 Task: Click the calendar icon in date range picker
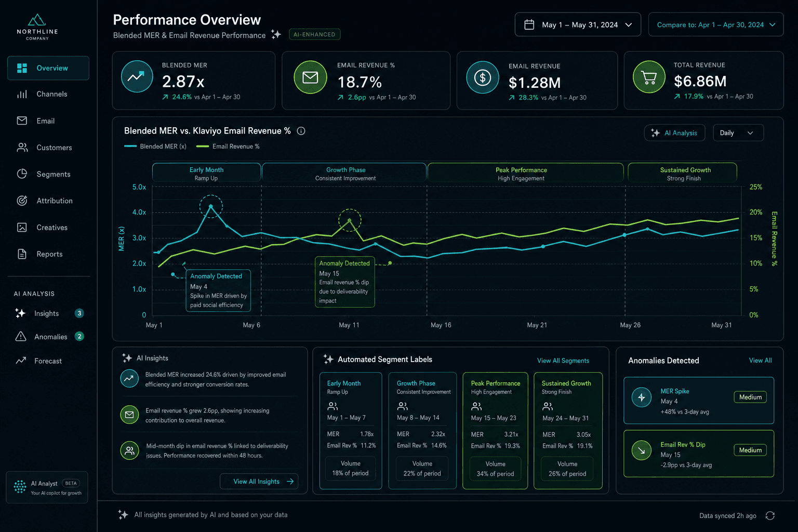tap(529, 24)
